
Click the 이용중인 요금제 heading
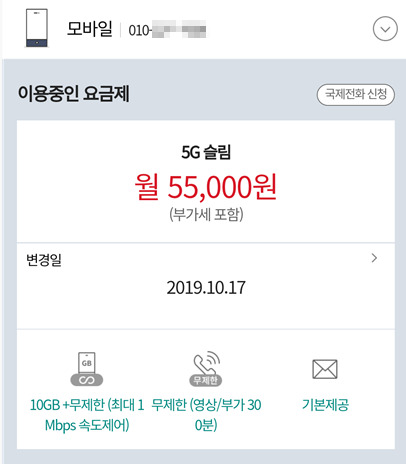(74, 94)
